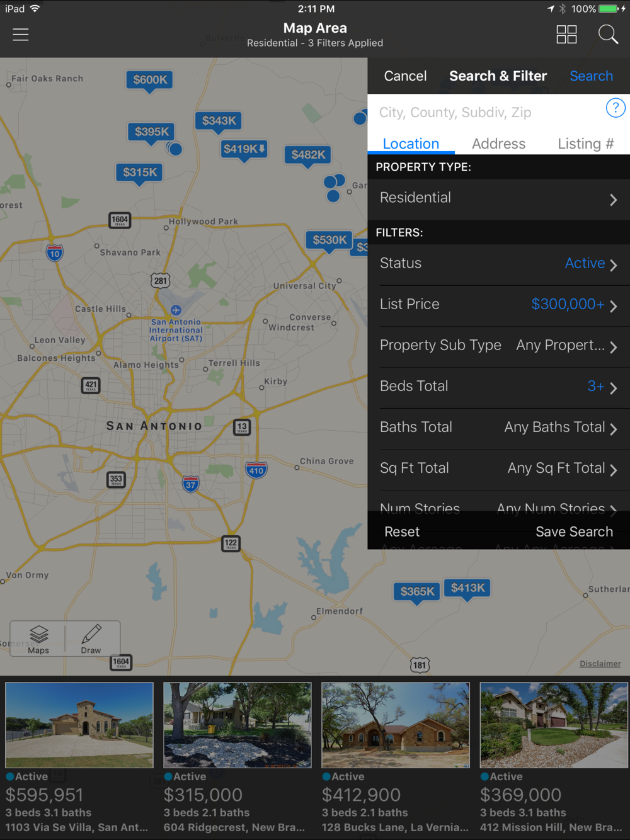
Task: Open the $412,900 listing photo
Action: pos(396,725)
